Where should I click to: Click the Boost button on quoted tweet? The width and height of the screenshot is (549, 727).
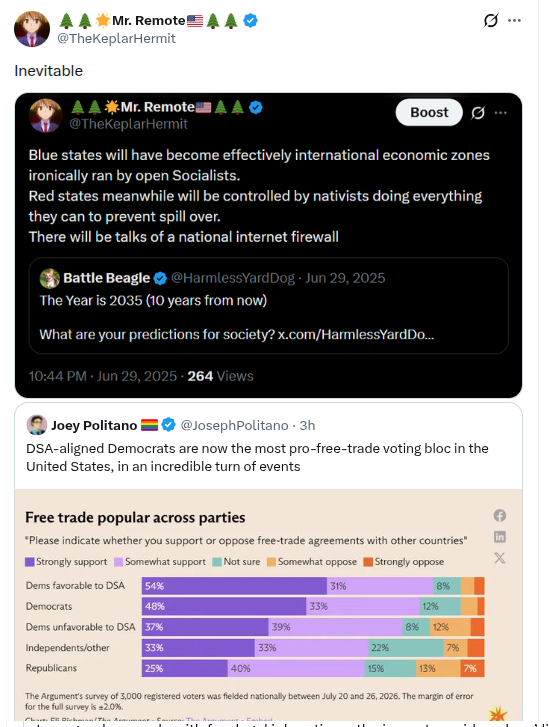click(x=429, y=112)
